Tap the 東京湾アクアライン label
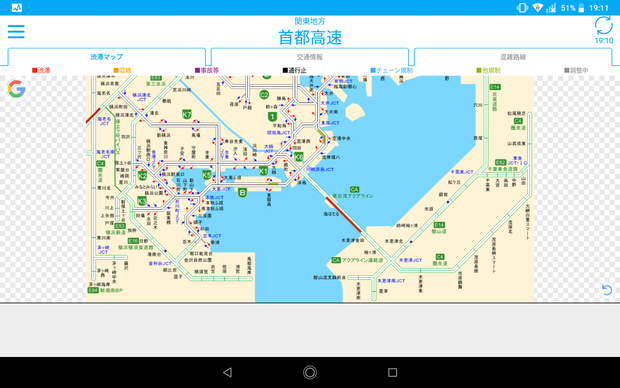This screenshot has width=620, height=388. [353, 196]
